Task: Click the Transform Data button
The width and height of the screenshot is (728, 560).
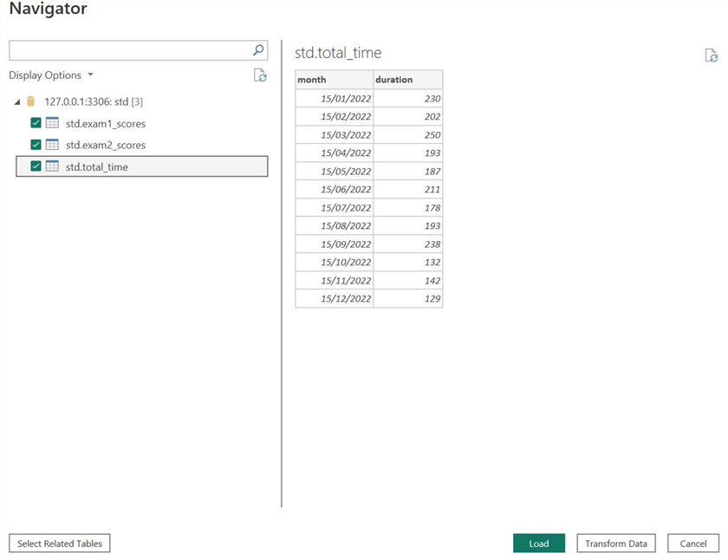Action: (616, 544)
